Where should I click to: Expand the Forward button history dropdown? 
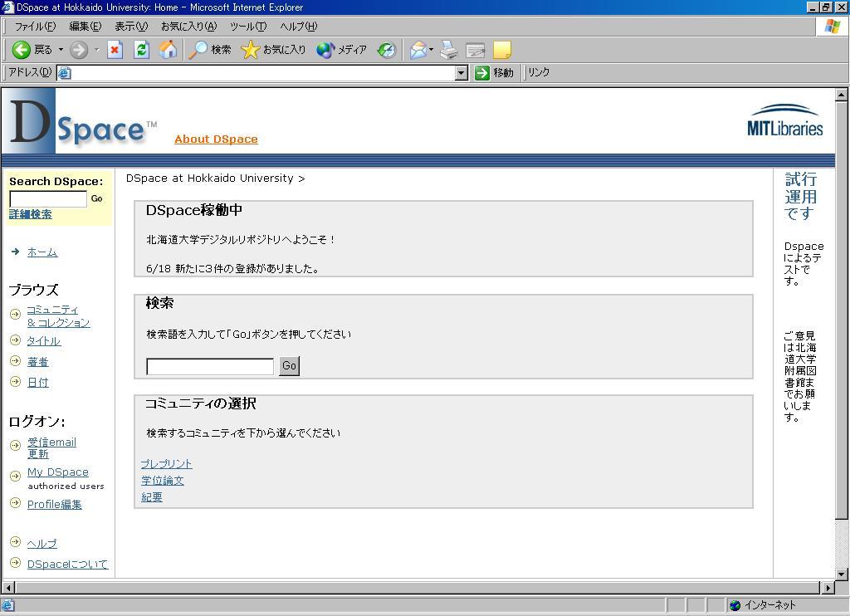96,50
